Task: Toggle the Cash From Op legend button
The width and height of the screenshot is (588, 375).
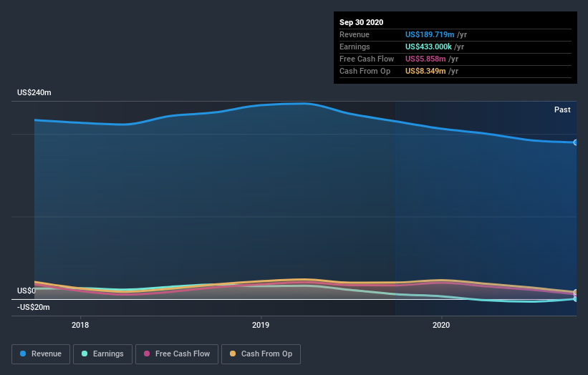Action: [261, 354]
